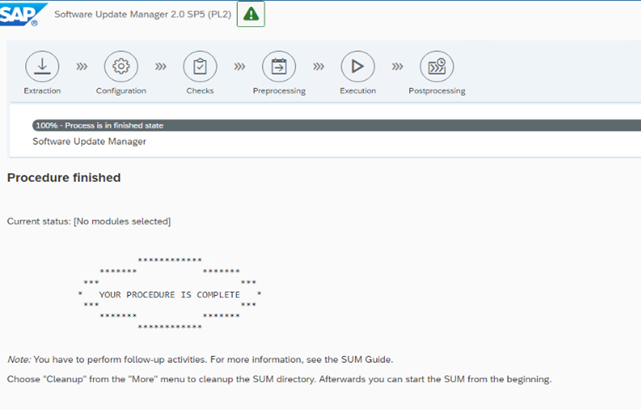Click the chevrons between Configuration and Checks

pyautogui.click(x=161, y=66)
